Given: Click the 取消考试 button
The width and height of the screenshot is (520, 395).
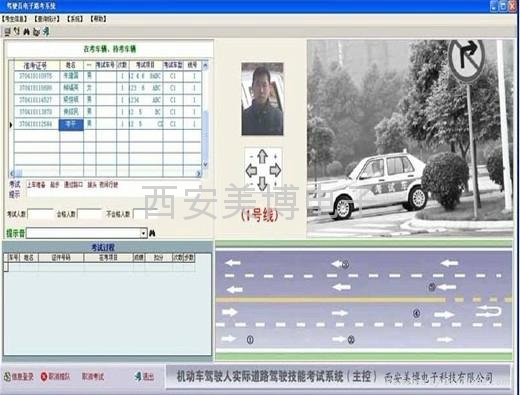Looking at the screenshot, I should pyautogui.click(x=93, y=377).
